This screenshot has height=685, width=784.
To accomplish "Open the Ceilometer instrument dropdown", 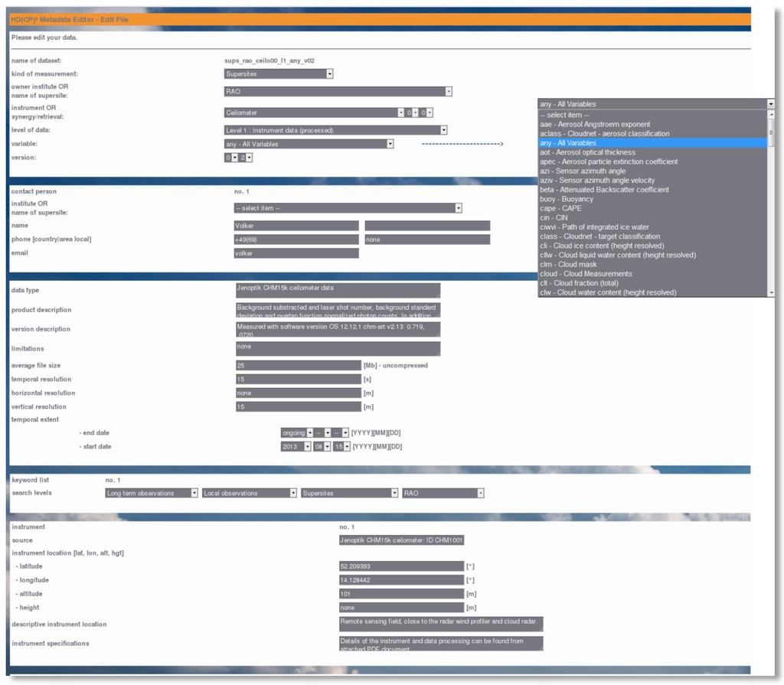I will point(314,113).
